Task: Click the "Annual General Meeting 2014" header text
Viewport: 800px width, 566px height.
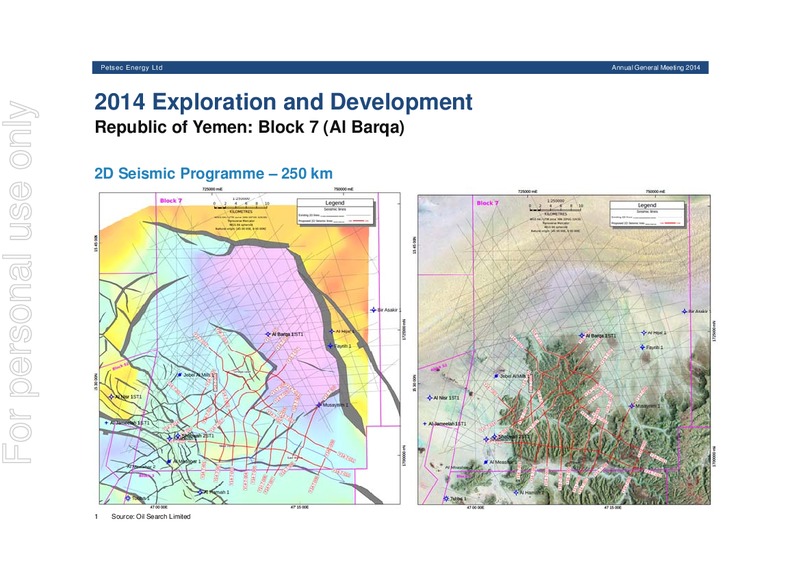Action: click(x=656, y=67)
